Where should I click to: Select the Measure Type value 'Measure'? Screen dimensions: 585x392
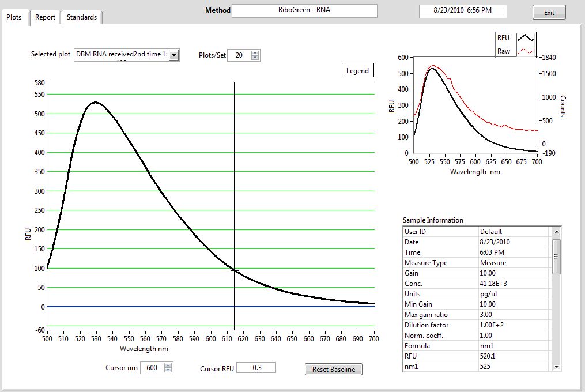(x=493, y=263)
